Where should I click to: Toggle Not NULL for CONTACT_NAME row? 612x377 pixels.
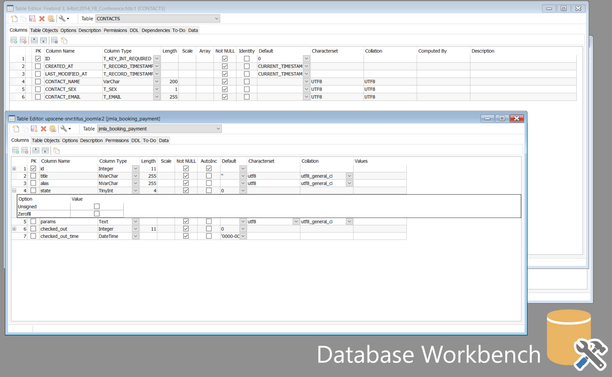(x=225, y=82)
